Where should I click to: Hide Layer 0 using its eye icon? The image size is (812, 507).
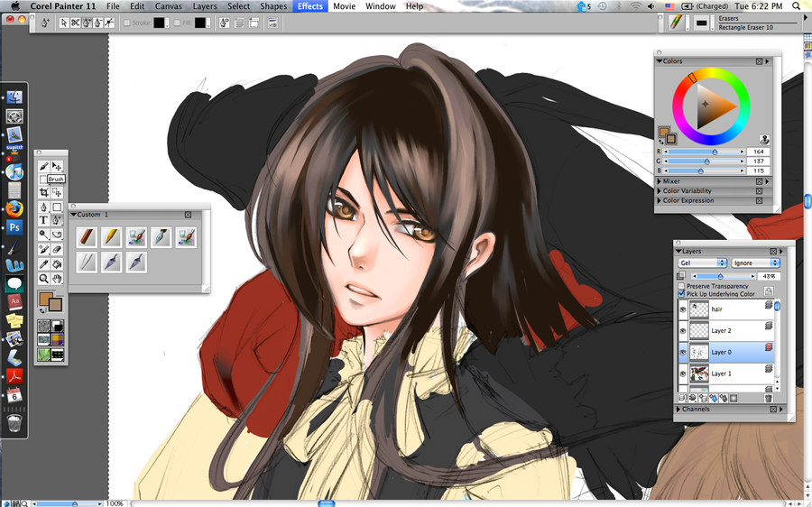pos(683,352)
